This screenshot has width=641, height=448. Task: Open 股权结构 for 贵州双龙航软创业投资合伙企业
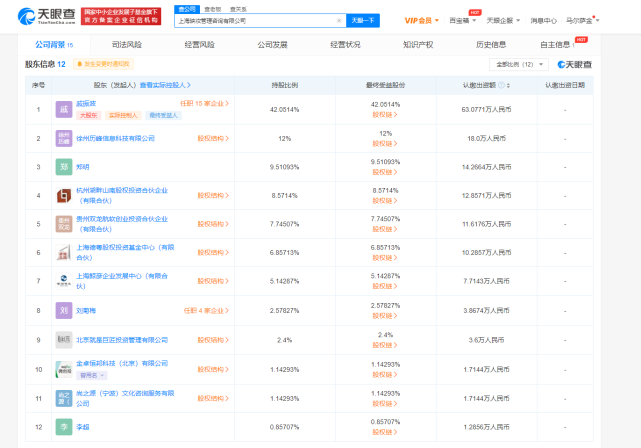tap(213, 224)
